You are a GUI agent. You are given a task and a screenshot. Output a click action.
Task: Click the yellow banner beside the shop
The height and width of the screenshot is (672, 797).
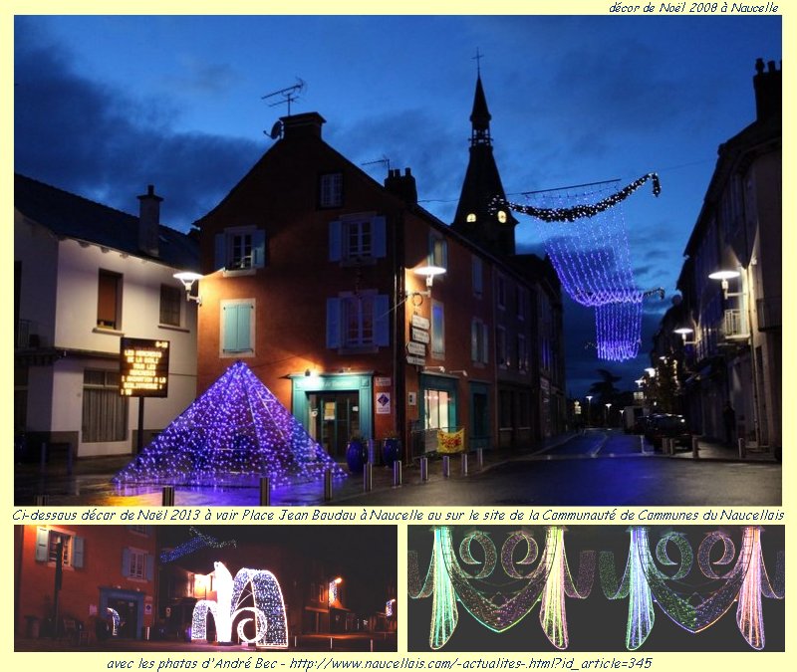click(450, 440)
